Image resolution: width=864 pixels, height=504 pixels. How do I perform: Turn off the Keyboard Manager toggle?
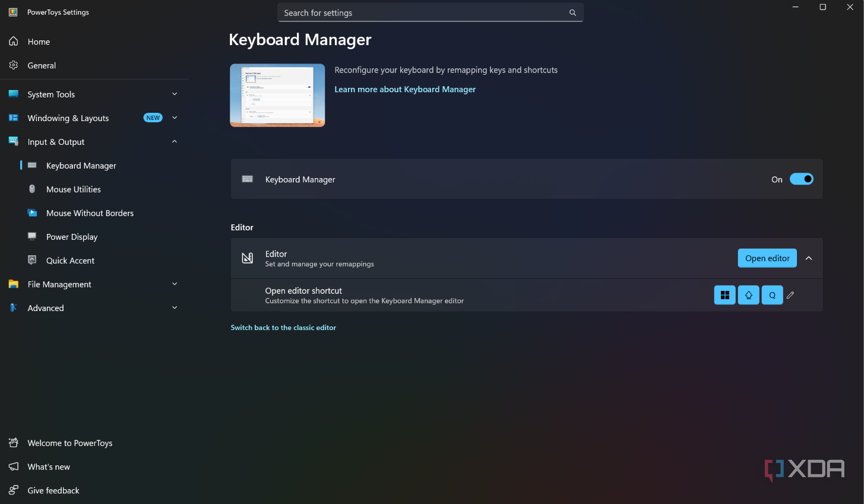(x=802, y=179)
